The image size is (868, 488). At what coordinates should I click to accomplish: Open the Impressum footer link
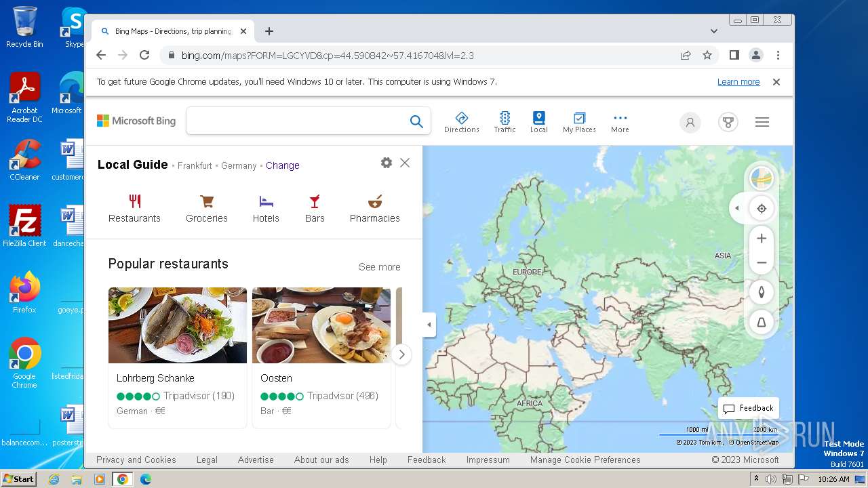[488, 460]
